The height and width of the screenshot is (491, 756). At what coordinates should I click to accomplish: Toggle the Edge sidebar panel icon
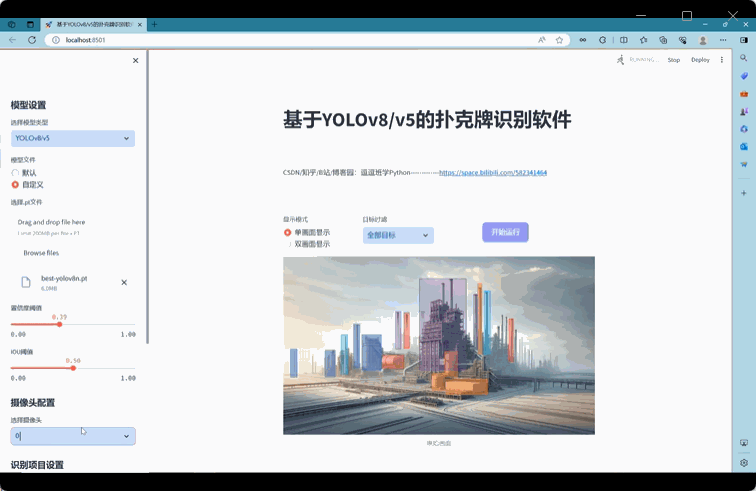pyautogui.click(x=744, y=40)
